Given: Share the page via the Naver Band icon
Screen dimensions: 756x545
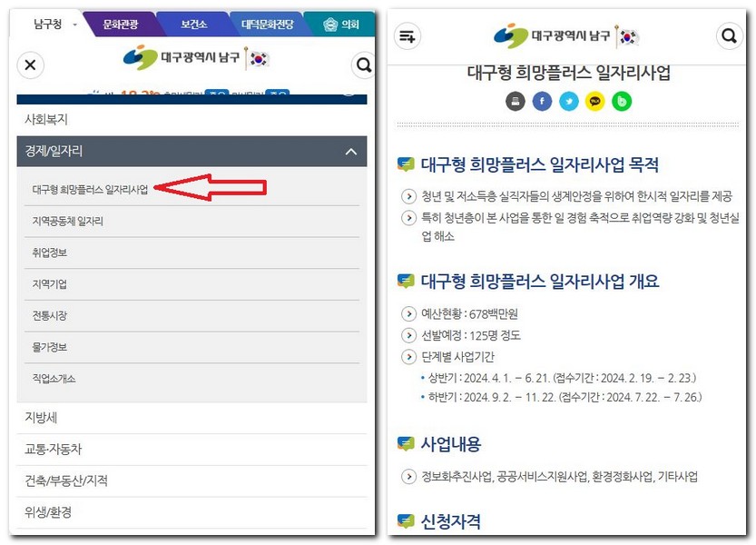Looking at the screenshot, I should pyautogui.click(x=623, y=101).
